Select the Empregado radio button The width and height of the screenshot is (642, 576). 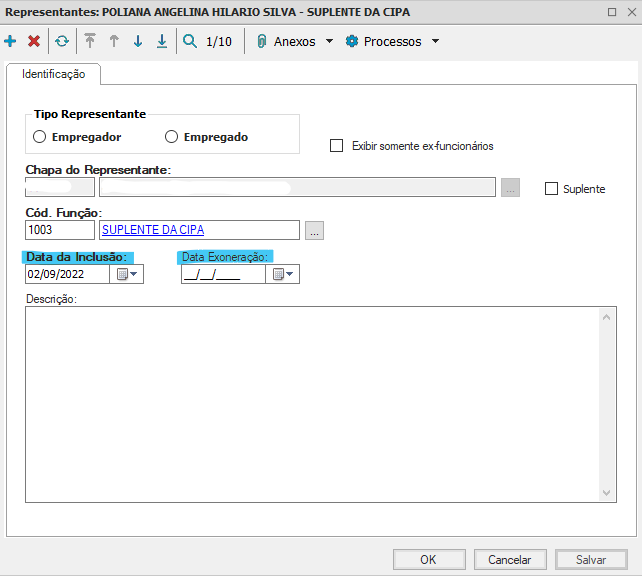[x=172, y=137]
